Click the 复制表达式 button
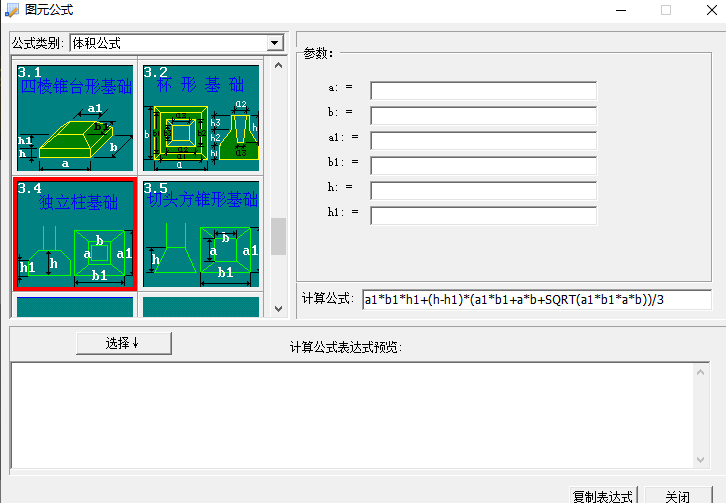Screen dimensions: 726x503 [603, 495]
